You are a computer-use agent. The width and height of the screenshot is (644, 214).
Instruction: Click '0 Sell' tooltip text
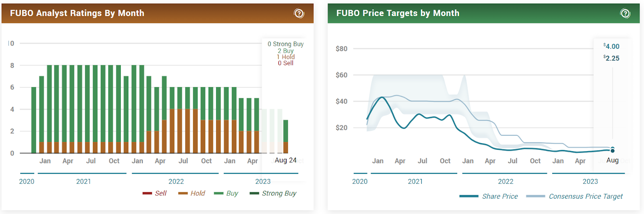tap(286, 63)
